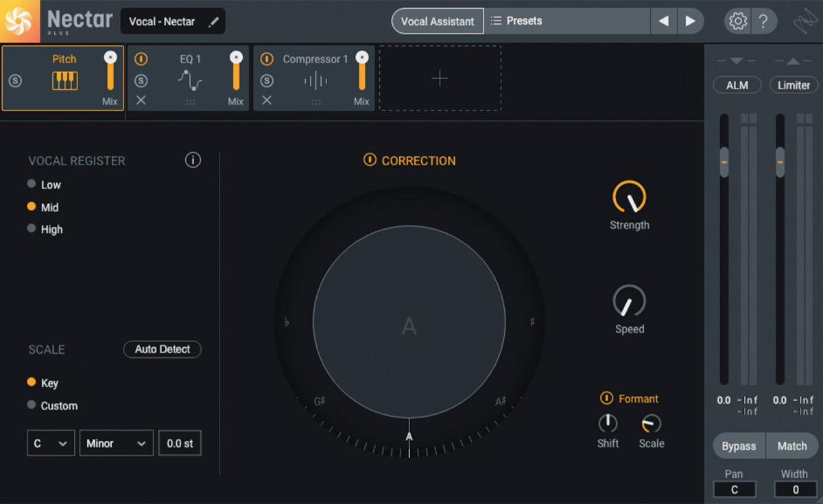Click the Formant Shift knob

pos(608,423)
